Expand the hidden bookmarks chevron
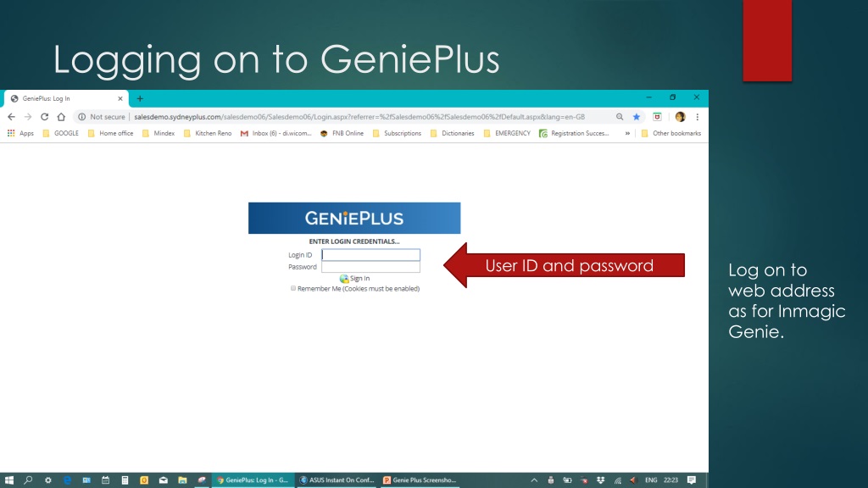868x488 pixels. coord(627,133)
